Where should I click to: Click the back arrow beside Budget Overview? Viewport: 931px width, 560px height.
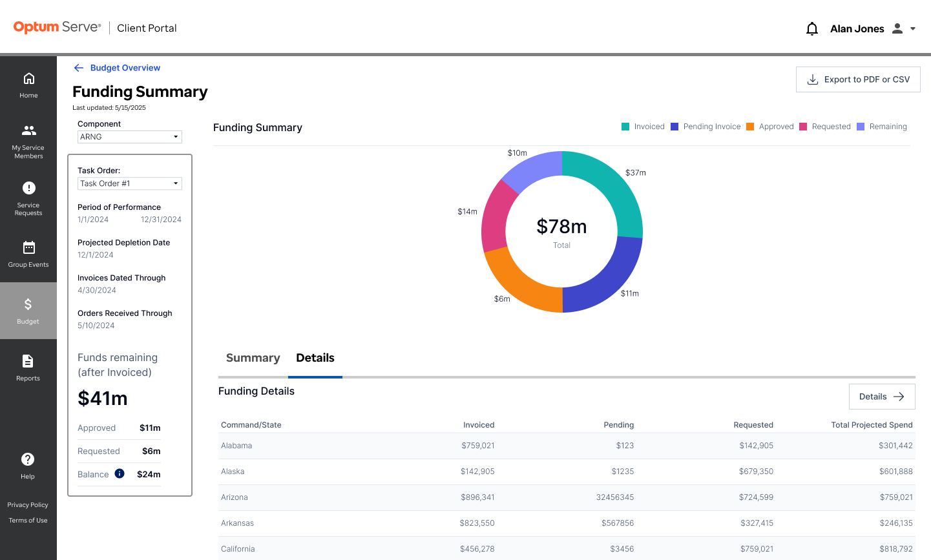79,68
